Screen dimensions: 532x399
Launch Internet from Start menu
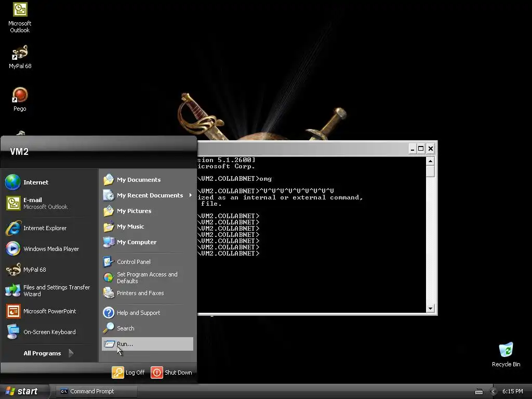(49, 182)
